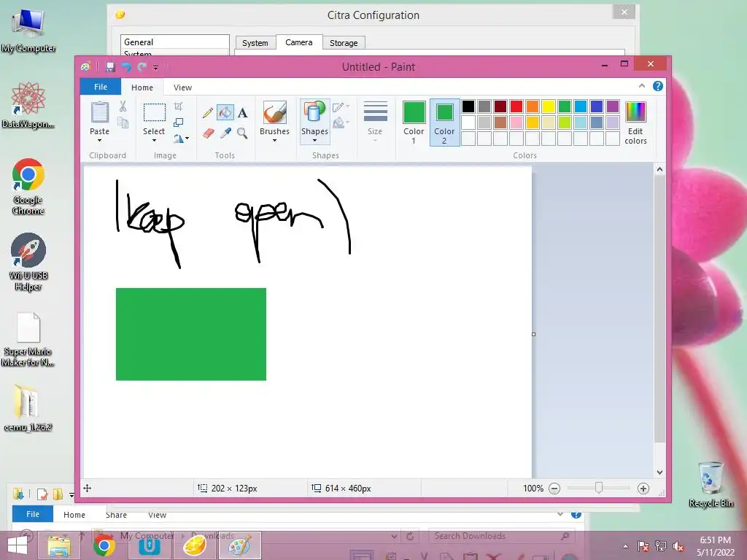Click the Undo arrow in Paint title bar
The width and height of the screenshot is (747, 560).
tap(126, 67)
